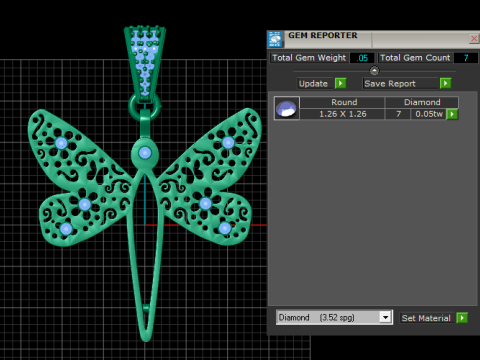Click the quantity cell showing 7
480x360 pixels.
coord(398,114)
